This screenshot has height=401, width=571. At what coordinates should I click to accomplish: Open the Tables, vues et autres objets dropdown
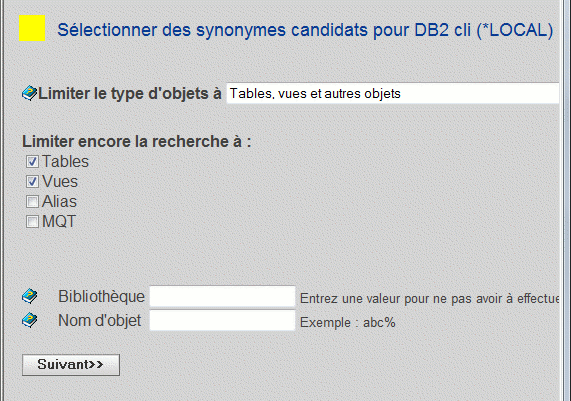393,94
